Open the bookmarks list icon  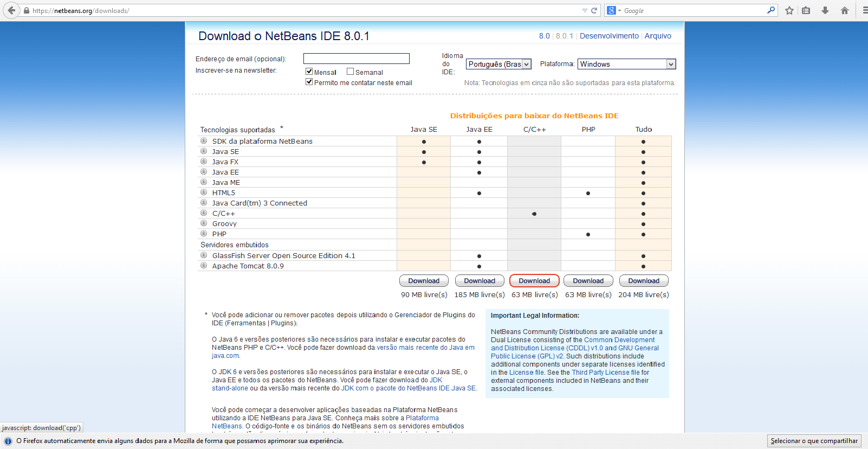tap(806, 10)
